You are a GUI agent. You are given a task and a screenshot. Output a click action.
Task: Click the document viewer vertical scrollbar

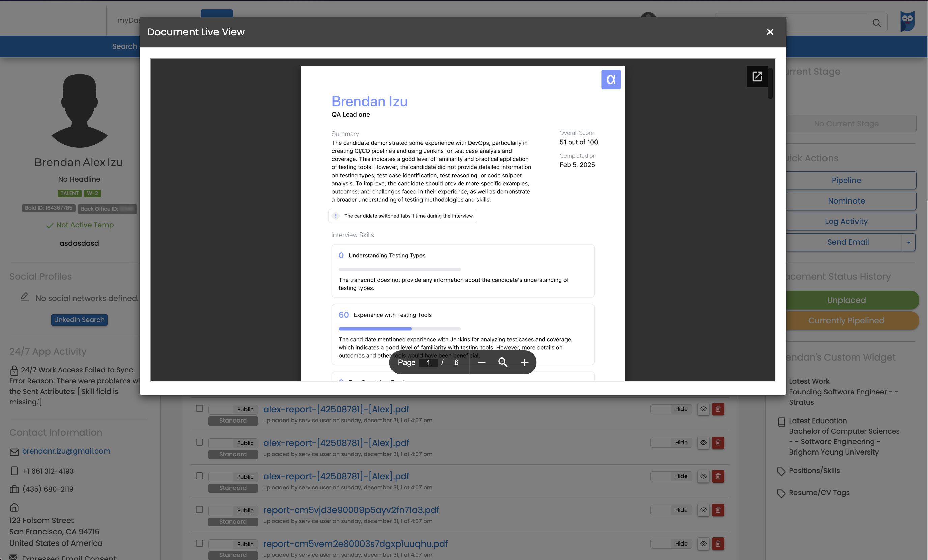click(x=770, y=84)
